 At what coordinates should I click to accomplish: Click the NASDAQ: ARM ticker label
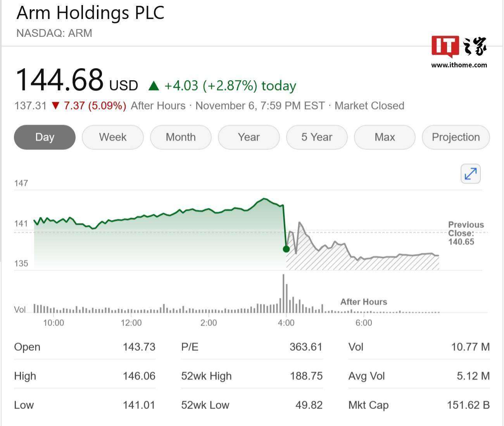pos(54,33)
